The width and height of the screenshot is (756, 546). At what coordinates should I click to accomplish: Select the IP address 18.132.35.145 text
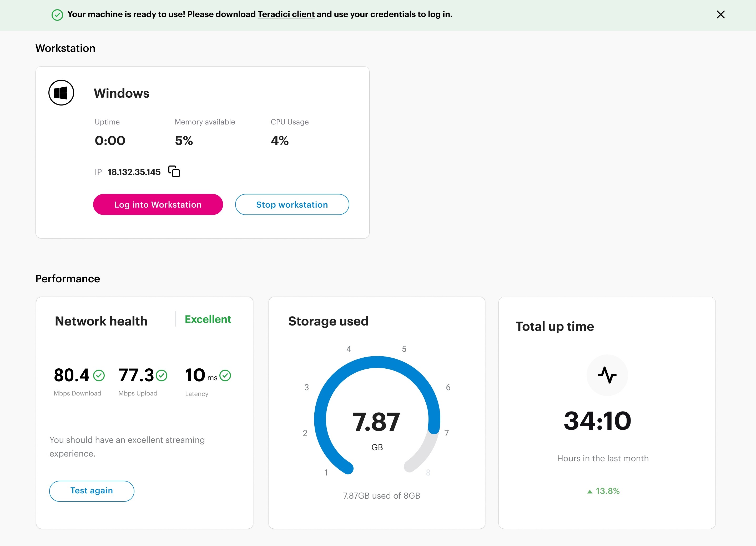click(134, 172)
